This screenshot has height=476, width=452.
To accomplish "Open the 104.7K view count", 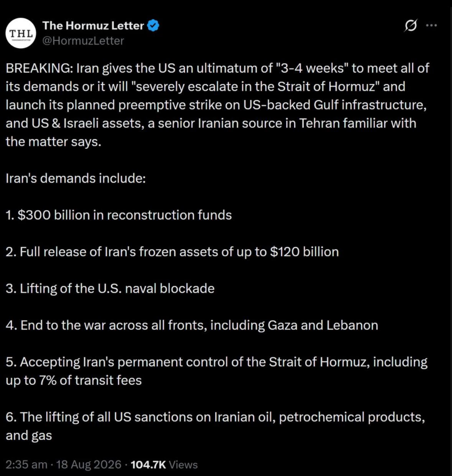I will point(148,464).
